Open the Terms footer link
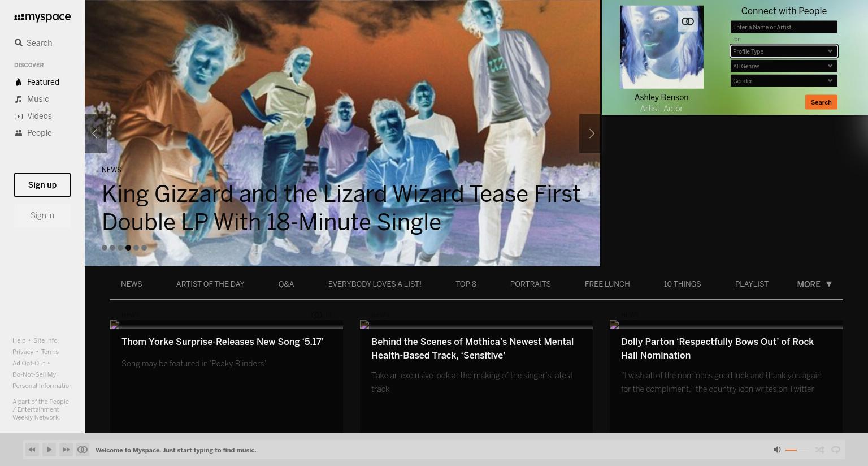Viewport: 868px width, 466px height. tap(50, 352)
